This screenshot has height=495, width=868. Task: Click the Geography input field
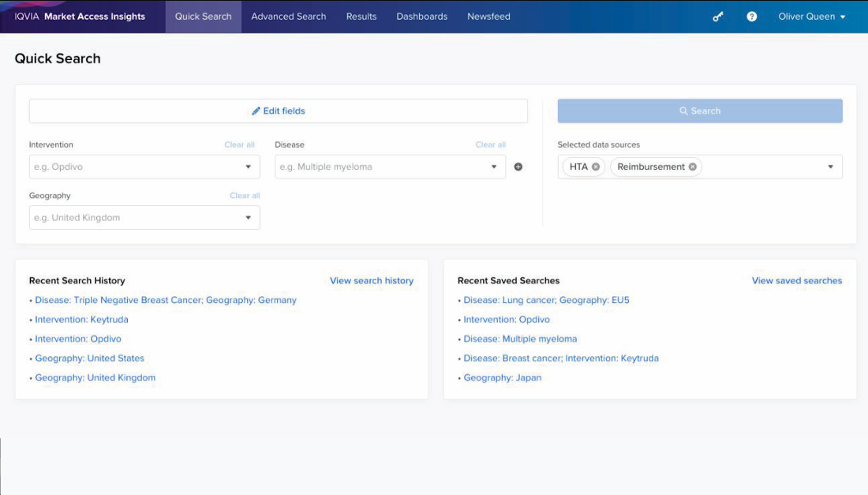(x=144, y=218)
